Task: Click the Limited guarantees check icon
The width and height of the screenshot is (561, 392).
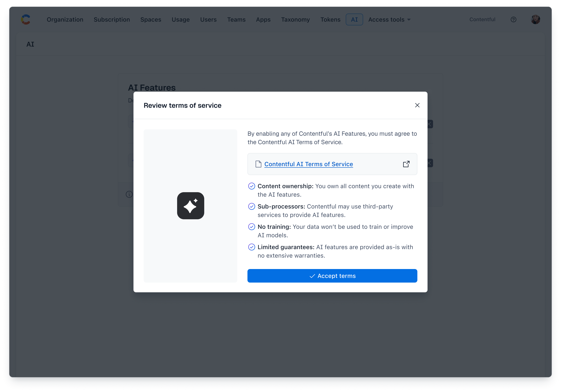Action: [x=251, y=247]
